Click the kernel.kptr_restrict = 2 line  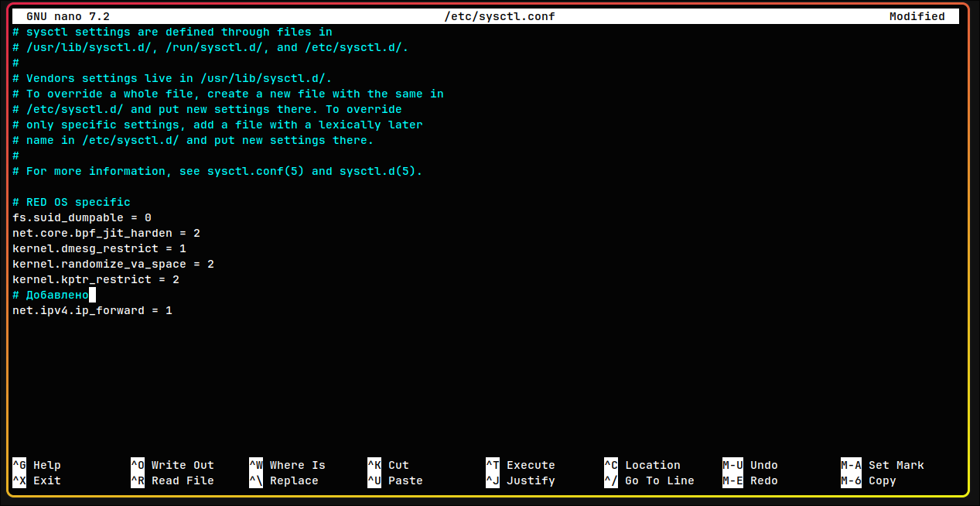96,279
